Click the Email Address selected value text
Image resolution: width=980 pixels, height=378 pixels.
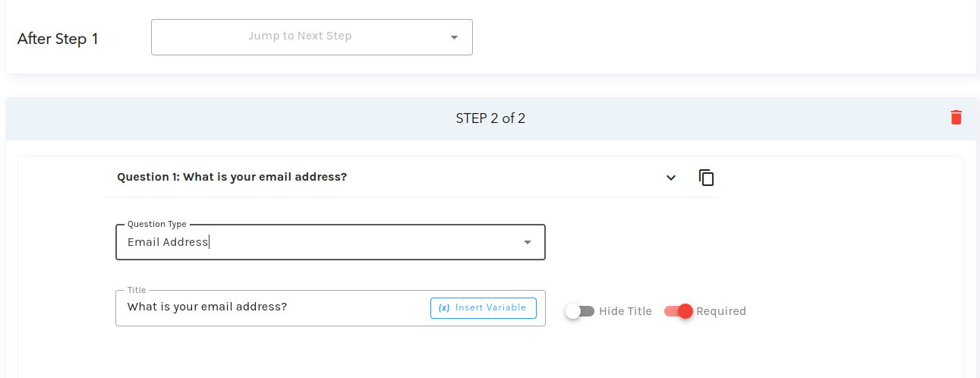coord(168,242)
